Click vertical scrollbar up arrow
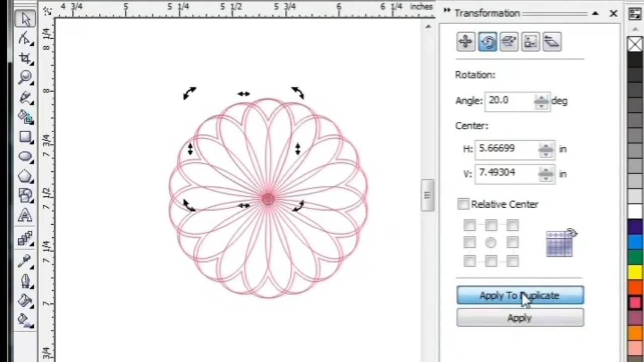Screen dimensions: 644x362 coord(428,27)
